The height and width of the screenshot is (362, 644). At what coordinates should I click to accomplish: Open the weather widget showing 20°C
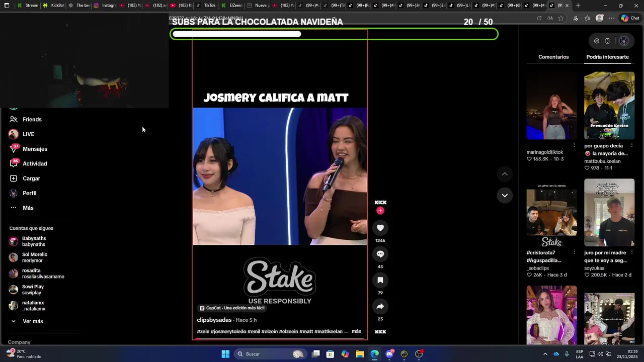[23, 354]
